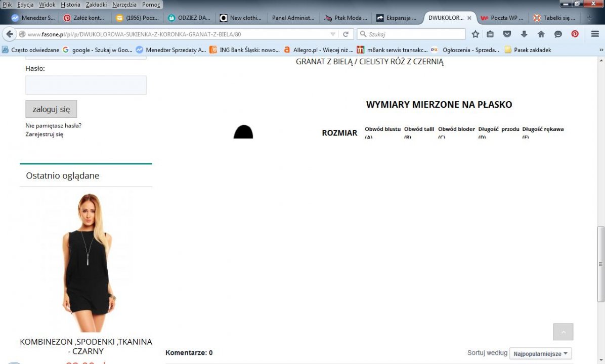Switch to ODZIEŻ DA... tab
The height and width of the screenshot is (364, 605).
point(190,18)
